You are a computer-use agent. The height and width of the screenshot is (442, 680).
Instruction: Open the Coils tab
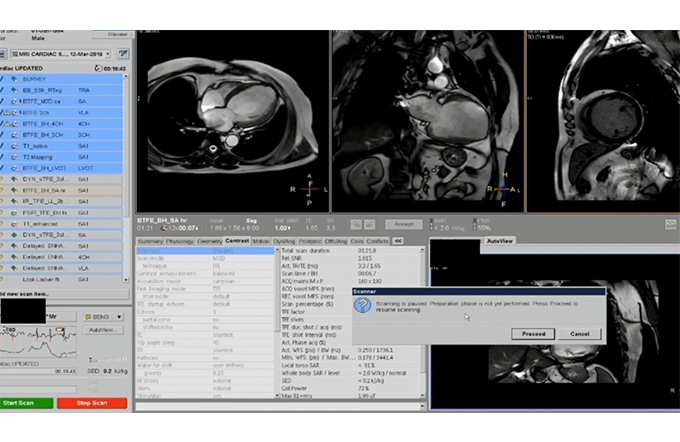click(x=357, y=241)
